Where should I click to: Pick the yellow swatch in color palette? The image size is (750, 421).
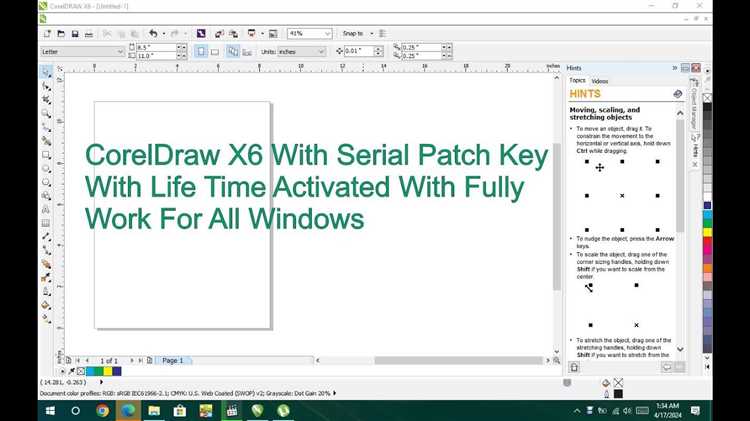[x=707, y=232]
